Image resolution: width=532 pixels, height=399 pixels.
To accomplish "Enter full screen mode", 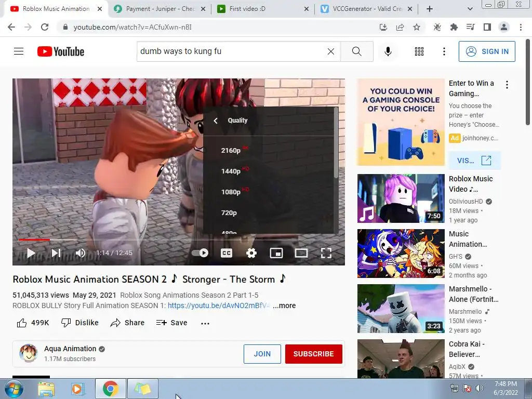I will pos(326,253).
